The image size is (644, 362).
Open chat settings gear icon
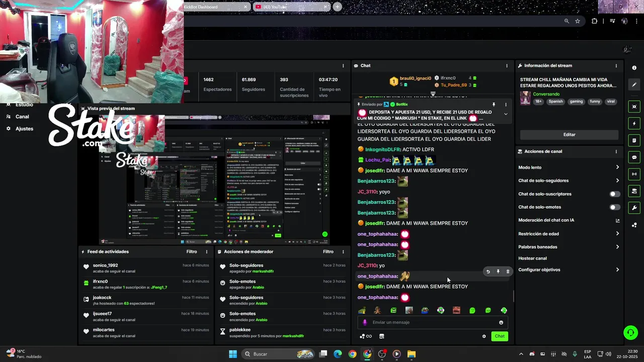coord(484,336)
